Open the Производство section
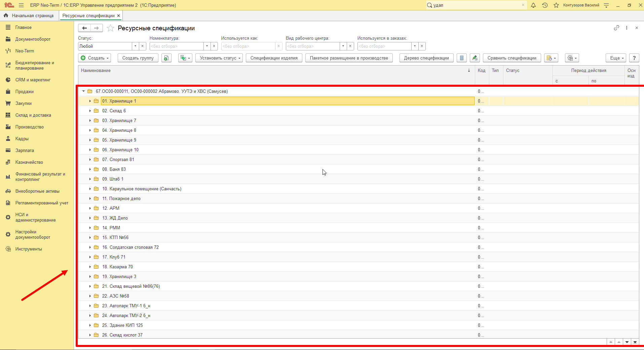This screenshot has height=350, width=644. [30, 127]
